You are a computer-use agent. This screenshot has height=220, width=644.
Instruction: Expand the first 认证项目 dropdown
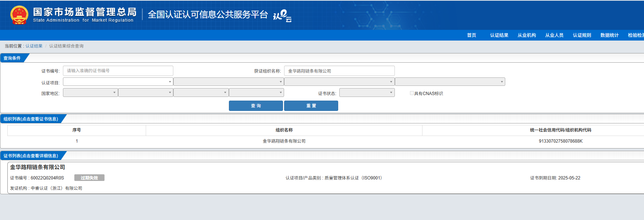click(118, 81)
